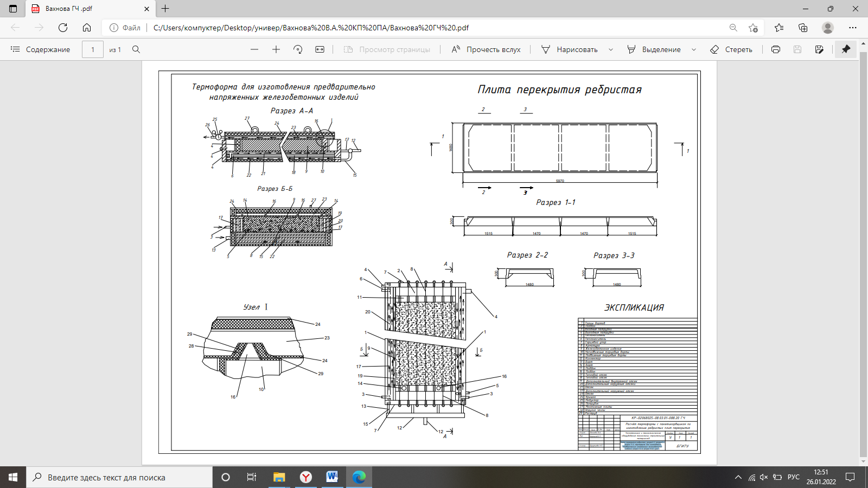Open the tab actions menu icon
The width and height of the screenshot is (868, 488).
[x=13, y=9]
